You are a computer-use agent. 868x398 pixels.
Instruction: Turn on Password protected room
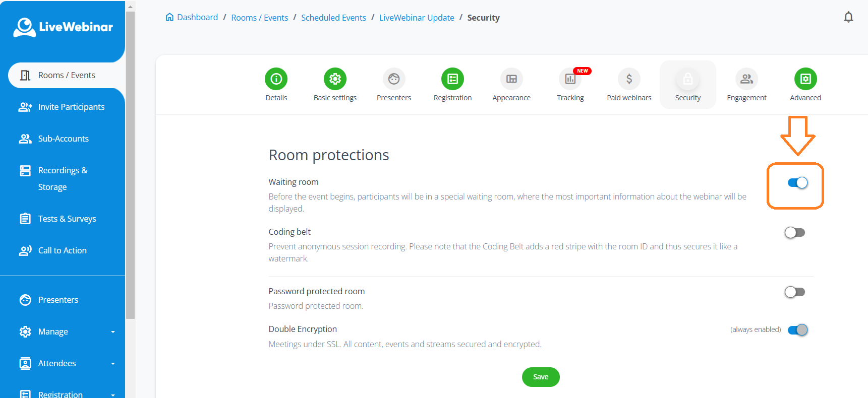point(795,292)
